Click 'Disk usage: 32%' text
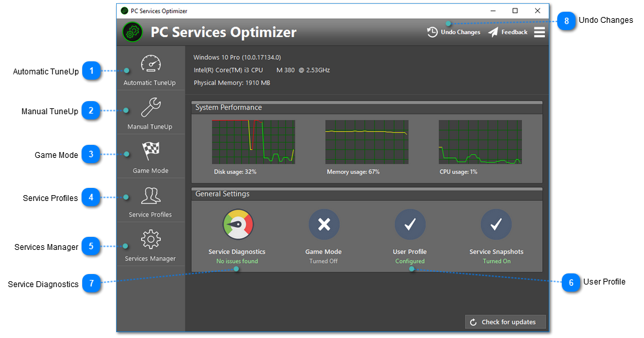This screenshot has height=338, width=644. pos(236,172)
